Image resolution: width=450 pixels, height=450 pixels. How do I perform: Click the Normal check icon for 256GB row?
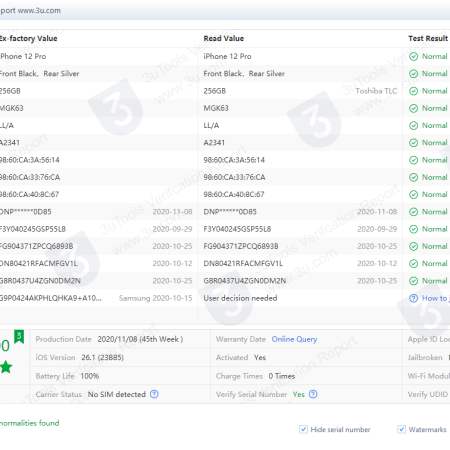[x=413, y=91]
